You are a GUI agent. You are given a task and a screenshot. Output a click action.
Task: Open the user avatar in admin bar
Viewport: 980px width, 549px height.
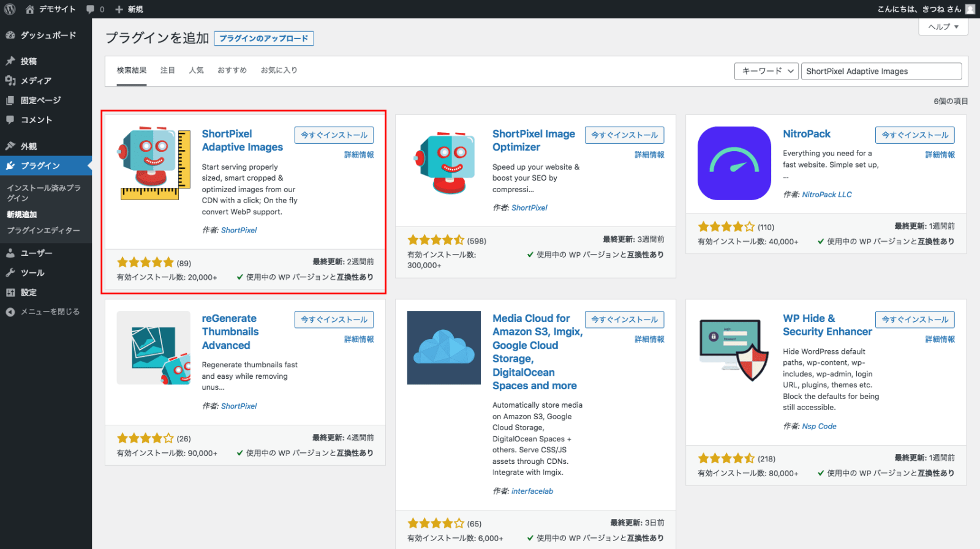(970, 9)
